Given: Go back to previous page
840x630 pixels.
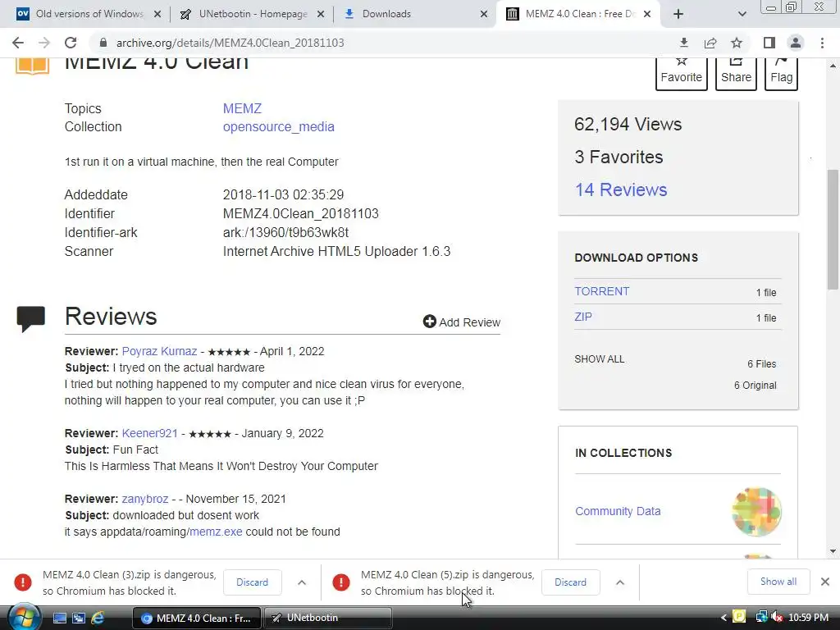Looking at the screenshot, I should 18,43.
